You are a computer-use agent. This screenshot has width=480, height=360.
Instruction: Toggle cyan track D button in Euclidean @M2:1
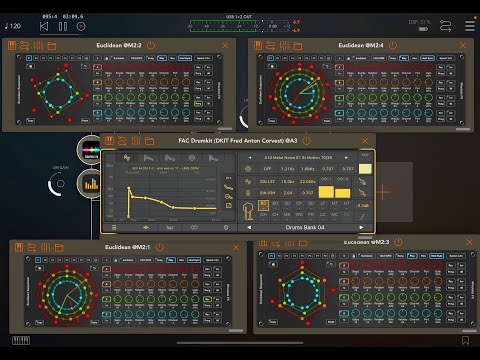(106, 314)
